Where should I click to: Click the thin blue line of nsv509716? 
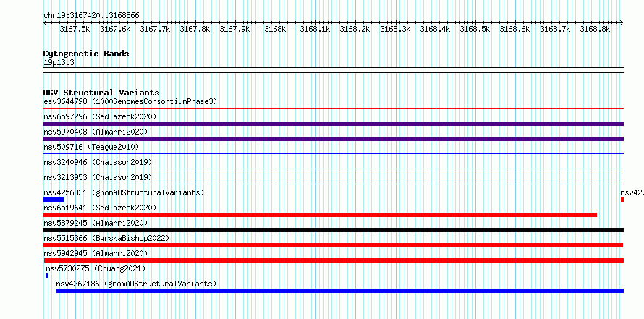334,154
